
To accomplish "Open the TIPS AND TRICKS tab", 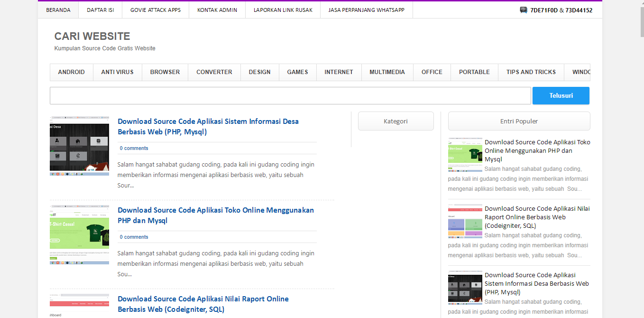I will coord(531,72).
